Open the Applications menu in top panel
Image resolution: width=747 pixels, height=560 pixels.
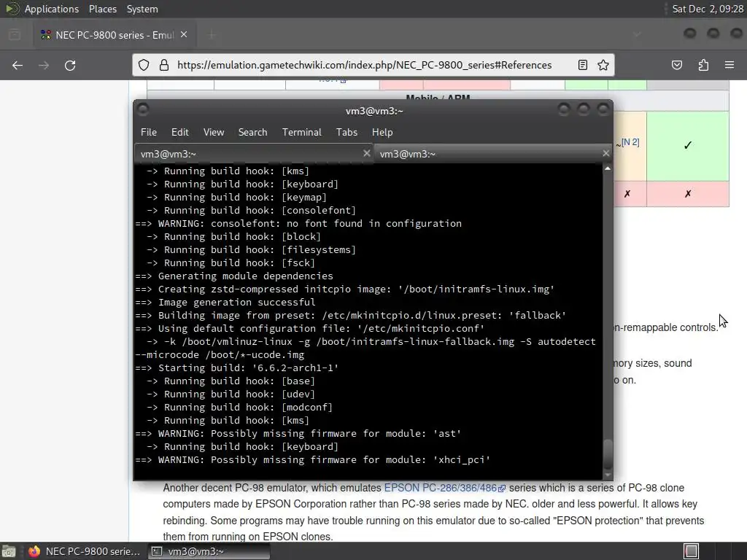click(52, 9)
